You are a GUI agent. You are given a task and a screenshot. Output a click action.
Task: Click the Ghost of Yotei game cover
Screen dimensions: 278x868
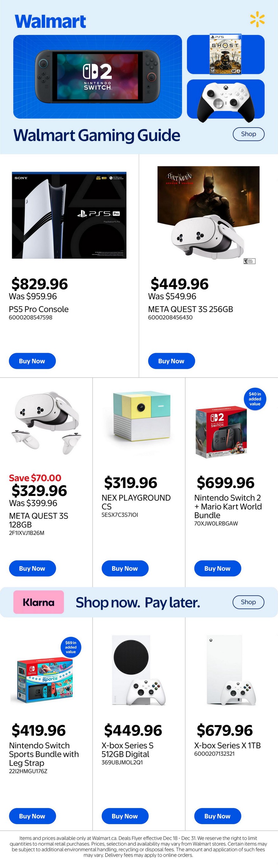[225, 54]
